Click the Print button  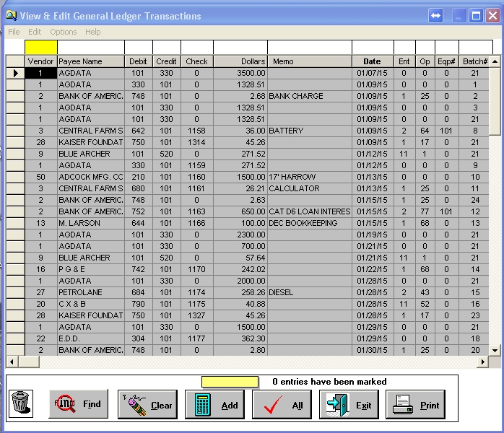(416, 404)
